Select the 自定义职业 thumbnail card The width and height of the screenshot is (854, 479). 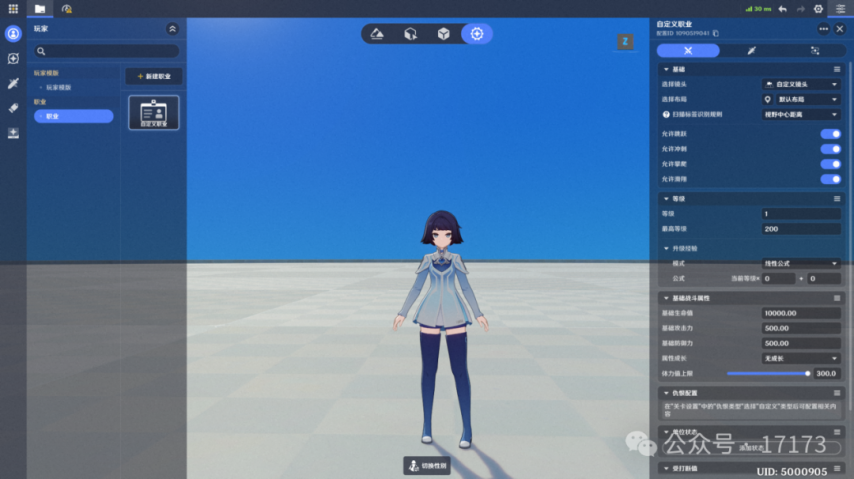click(154, 112)
